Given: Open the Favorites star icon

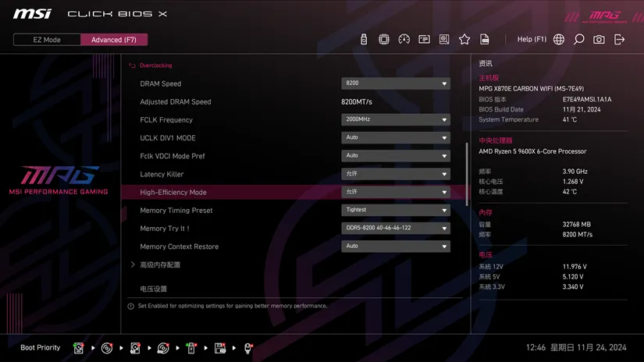Looking at the screenshot, I should pyautogui.click(x=464, y=39).
